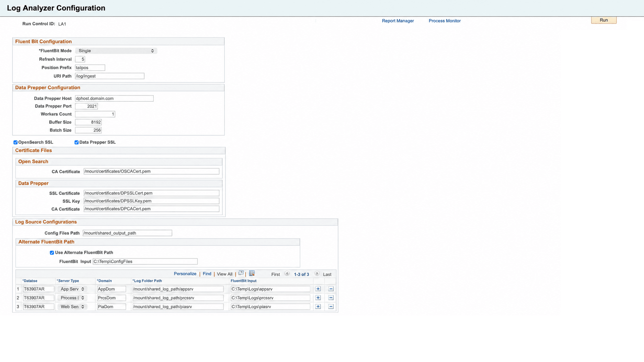This screenshot has height=362, width=644.
Task: Click the PiaDom domain field
Action: pyautogui.click(x=111, y=307)
